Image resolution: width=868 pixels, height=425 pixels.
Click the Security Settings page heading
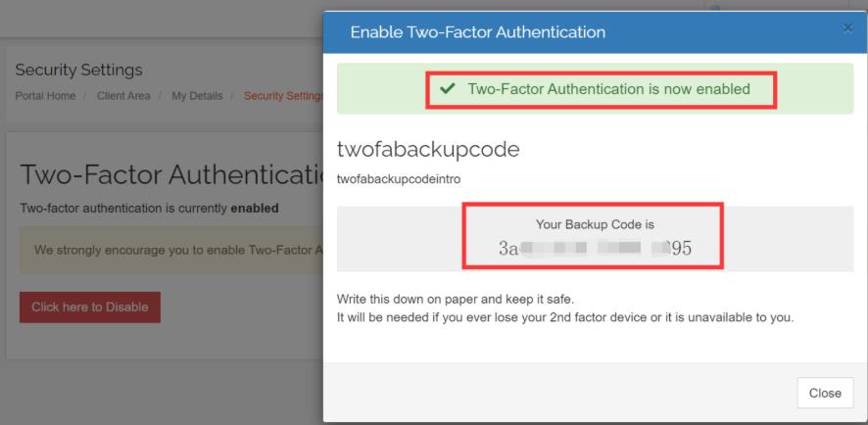tap(79, 70)
